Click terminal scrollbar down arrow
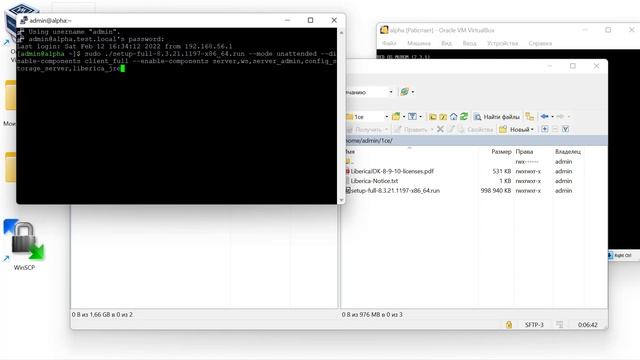Viewport: 640px width, 360px height. coord(341,200)
